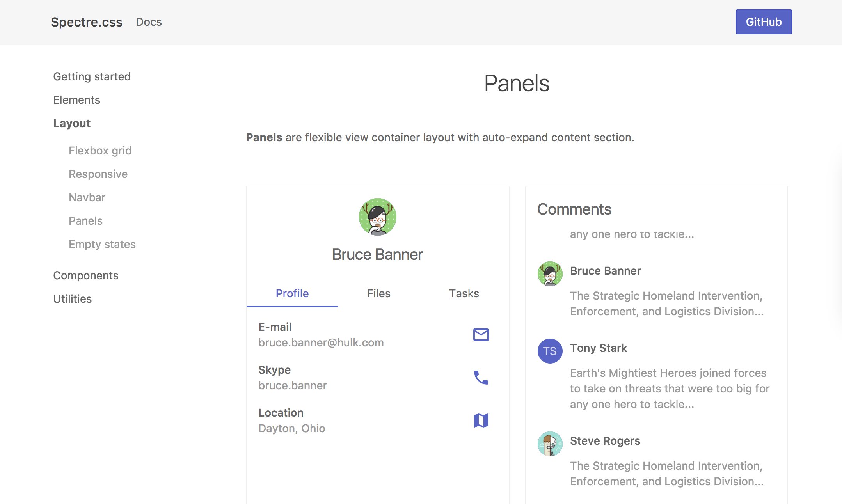Open Responsive sidebar link
Image resolution: width=842 pixels, height=504 pixels.
click(x=98, y=174)
